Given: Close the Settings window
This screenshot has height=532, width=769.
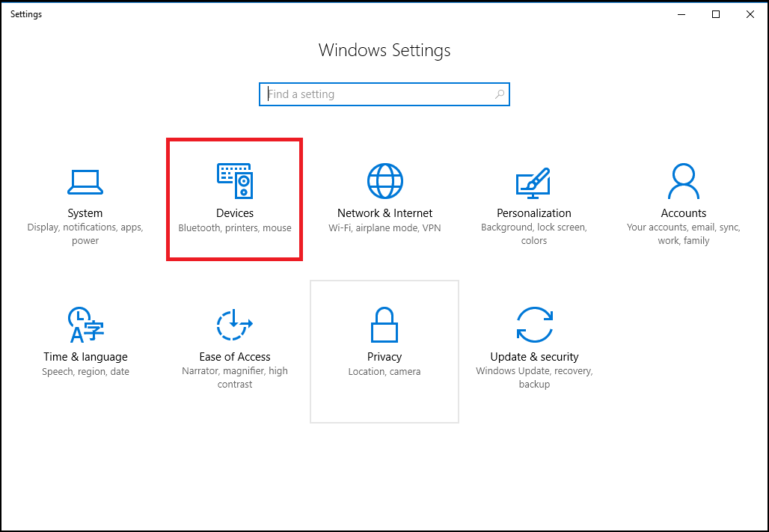Looking at the screenshot, I should click(x=750, y=14).
